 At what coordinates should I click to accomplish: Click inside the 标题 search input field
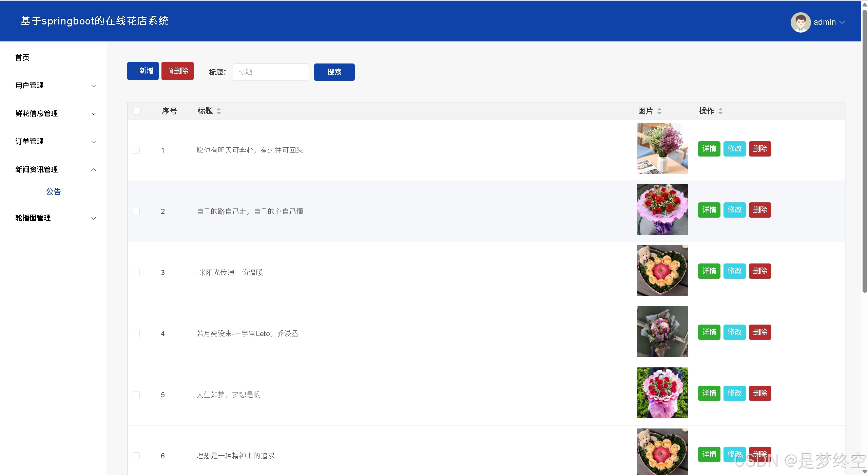270,72
